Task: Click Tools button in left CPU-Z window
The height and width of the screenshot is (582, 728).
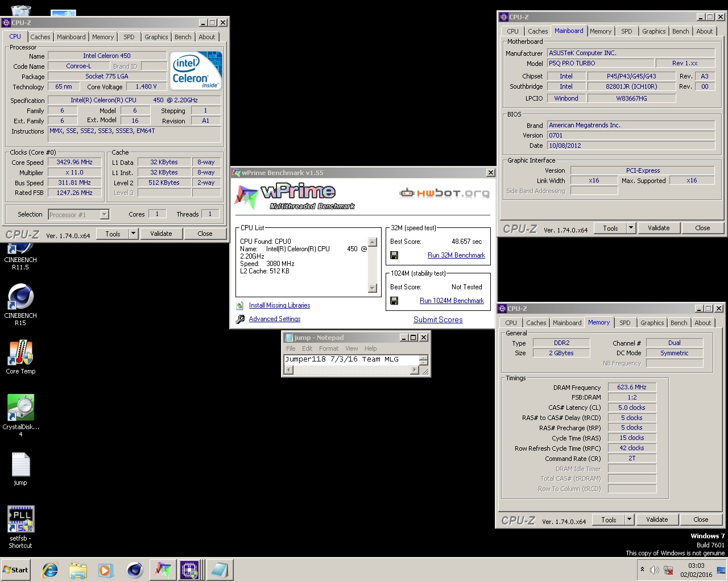Action: pos(113,234)
